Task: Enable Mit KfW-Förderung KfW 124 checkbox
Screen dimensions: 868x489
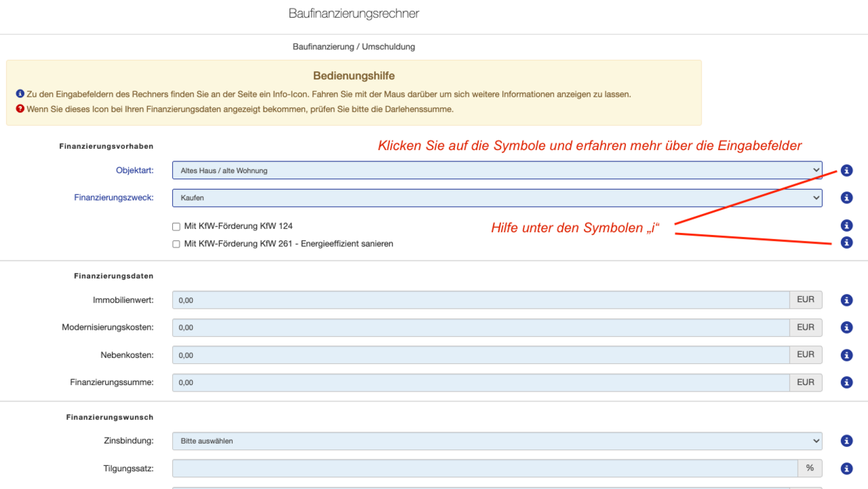Action: click(176, 226)
